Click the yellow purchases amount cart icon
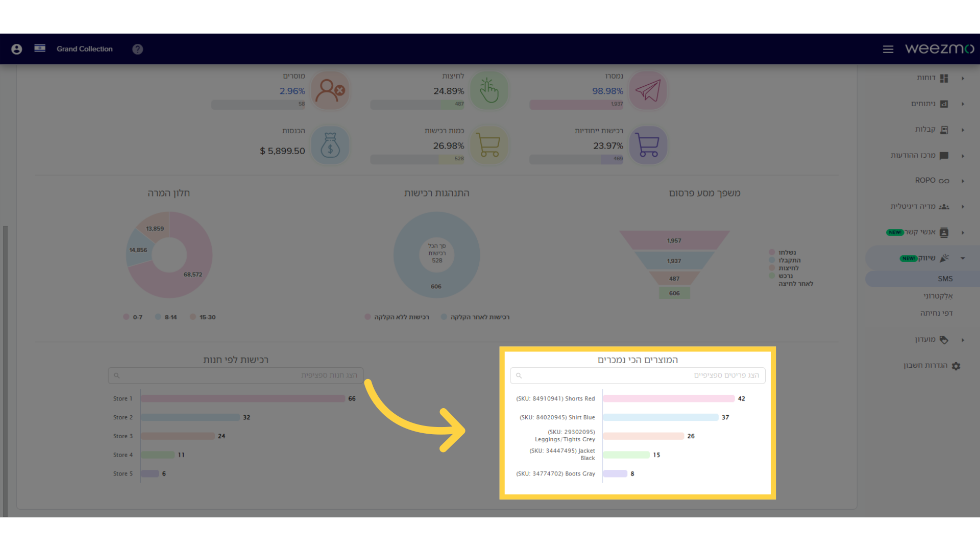 pos(489,145)
